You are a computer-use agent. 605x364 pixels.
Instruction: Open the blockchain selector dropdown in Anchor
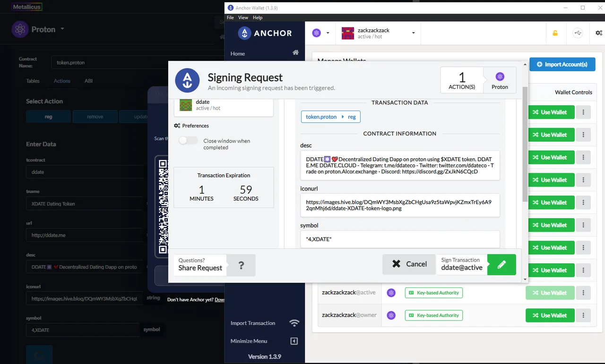(x=320, y=33)
